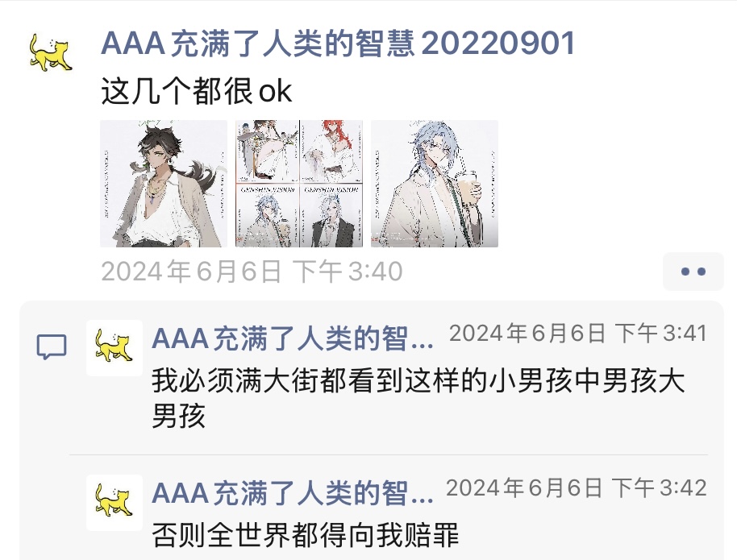Image resolution: width=737 pixels, height=560 pixels.
Task: Tap the divider between the two comments
Action: pyautogui.click(x=389, y=454)
